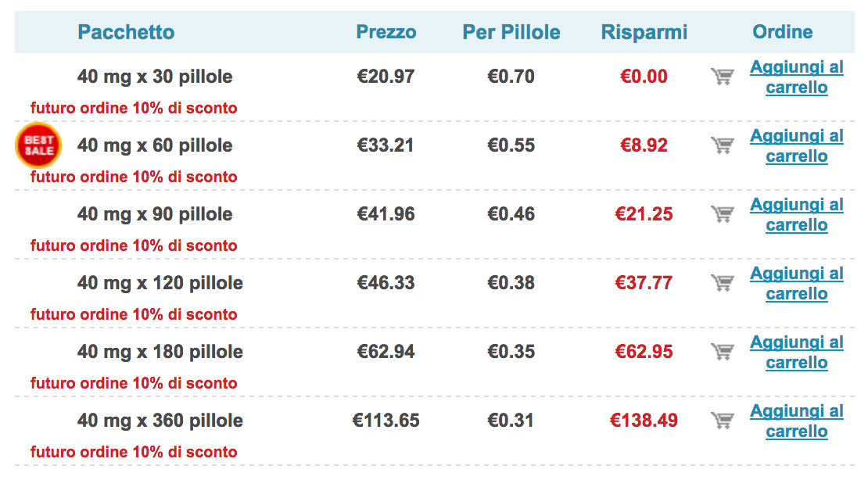Click cart icon for 90 pillole package

pyautogui.click(x=723, y=213)
